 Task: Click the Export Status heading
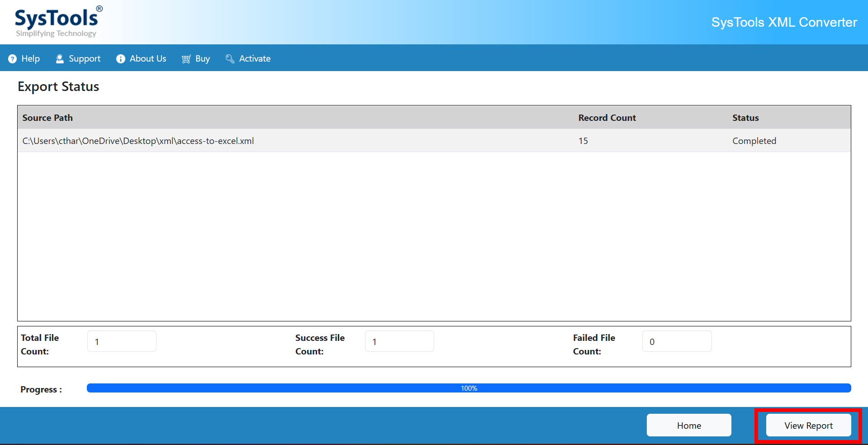coord(58,86)
